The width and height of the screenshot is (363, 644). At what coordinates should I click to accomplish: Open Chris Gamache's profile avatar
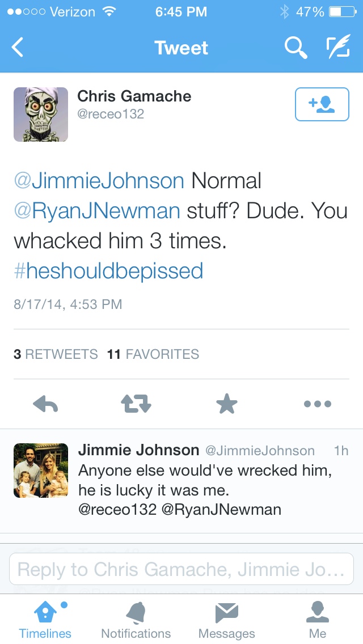click(41, 115)
